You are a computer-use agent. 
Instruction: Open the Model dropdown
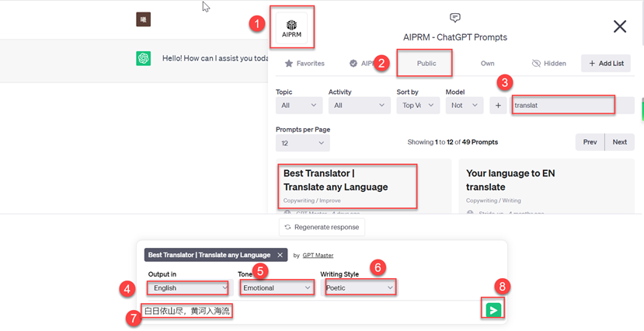[465, 106]
